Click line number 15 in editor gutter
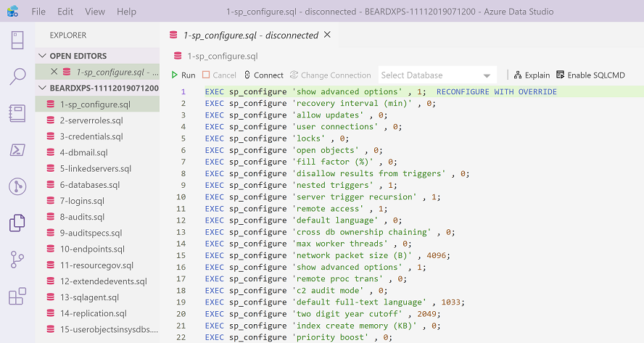 (181, 255)
